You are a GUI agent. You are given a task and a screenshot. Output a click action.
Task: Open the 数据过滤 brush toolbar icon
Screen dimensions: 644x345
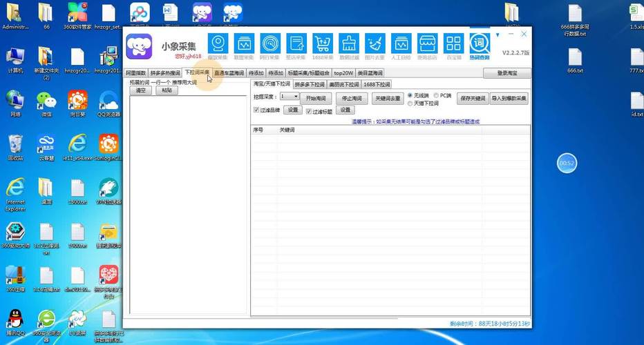pyautogui.click(x=349, y=44)
